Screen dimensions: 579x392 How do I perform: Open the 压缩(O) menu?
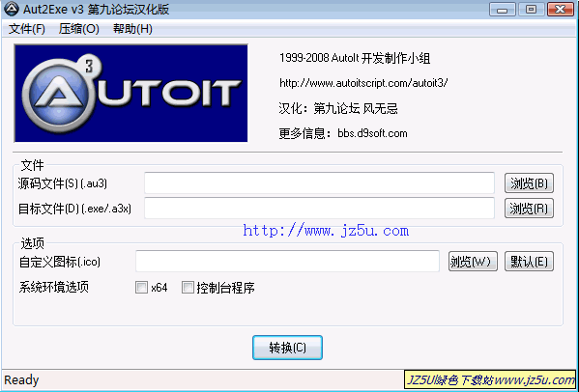[x=79, y=29]
